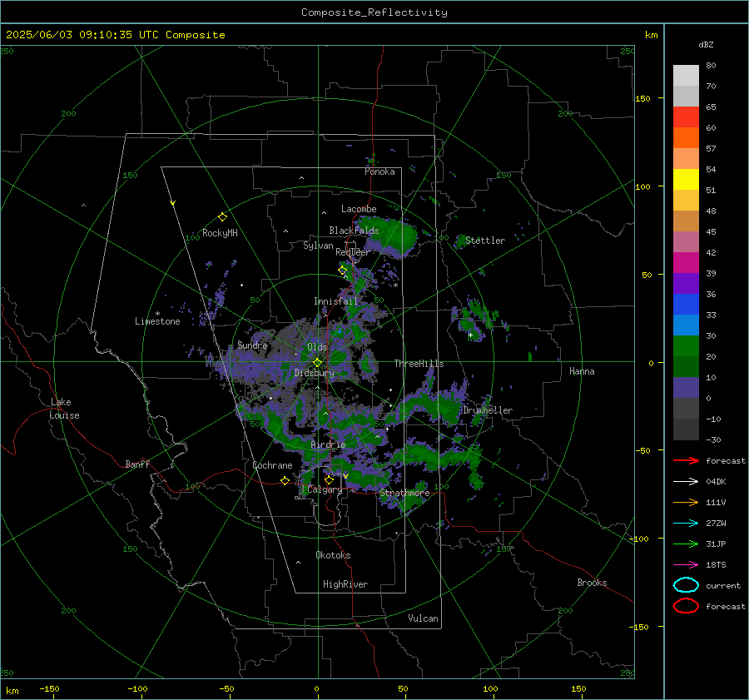This screenshot has width=749, height=700.
Task: Click the orange 111V arrow symbol
Action: coord(686,502)
